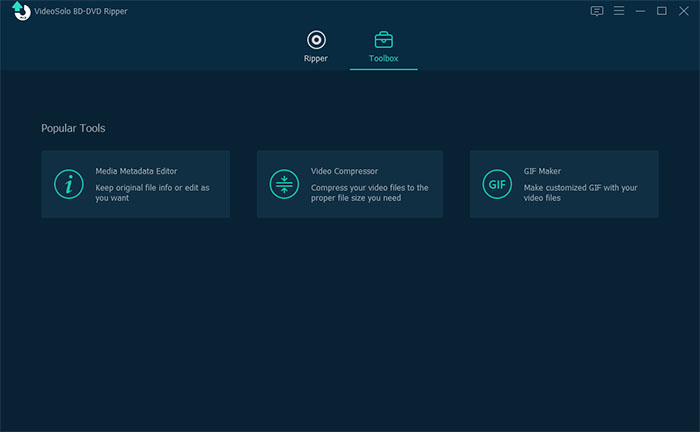Click the VideoSolo BD-DVD Ripper window title

coord(81,11)
